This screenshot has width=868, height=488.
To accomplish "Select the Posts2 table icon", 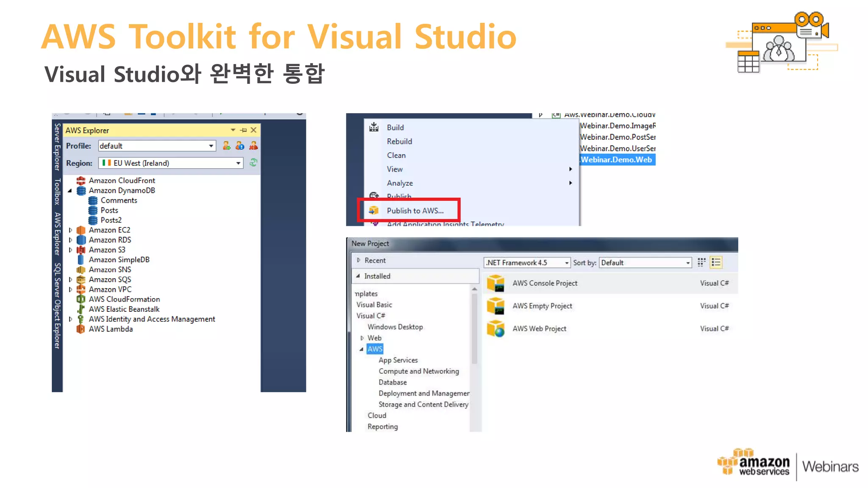I will [93, 220].
